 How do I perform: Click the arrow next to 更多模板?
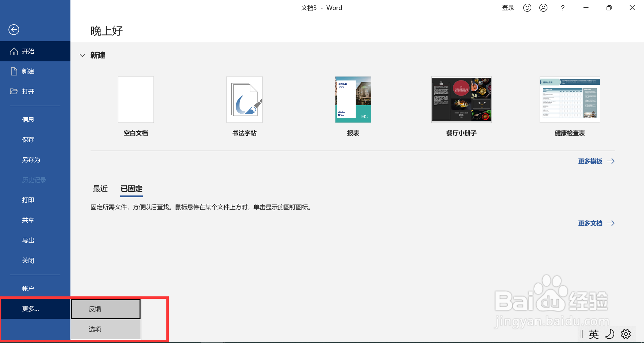(x=611, y=161)
